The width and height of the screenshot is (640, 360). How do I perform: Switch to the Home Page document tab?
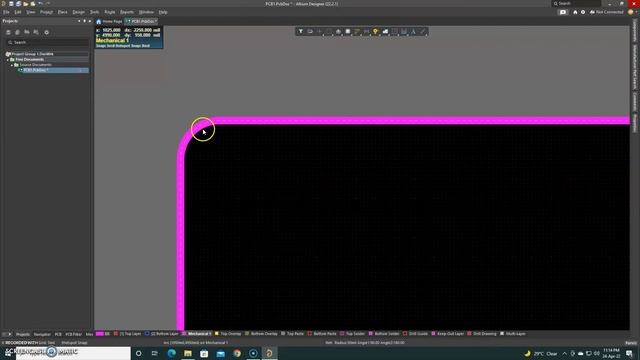pos(109,21)
